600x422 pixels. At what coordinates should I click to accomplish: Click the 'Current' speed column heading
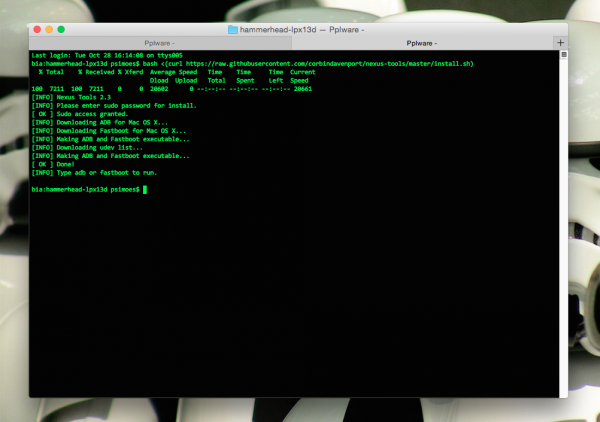(x=303, y=72)
